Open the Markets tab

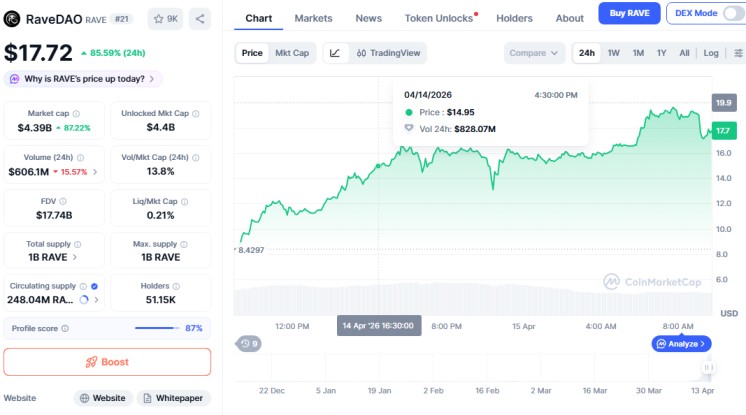[x=313, y=19]
